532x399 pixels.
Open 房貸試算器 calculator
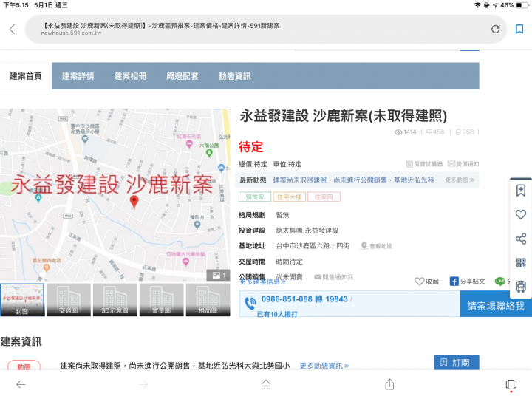[424, 164]
